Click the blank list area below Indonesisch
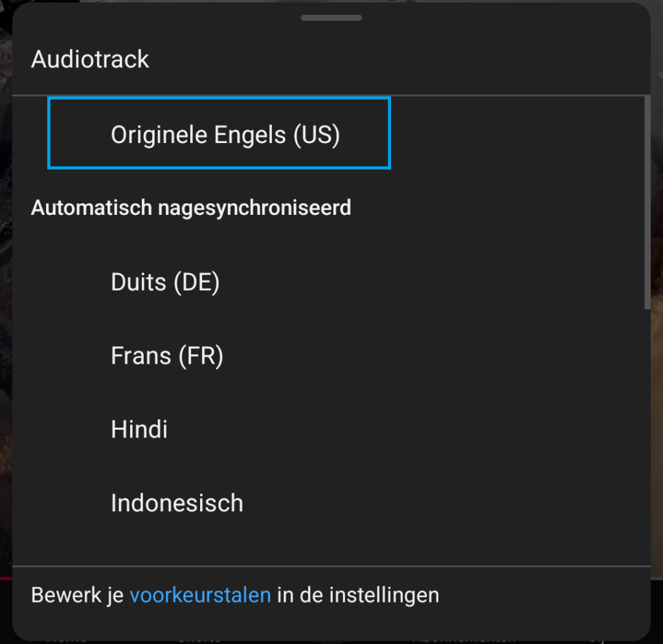Viewport: 663px width, 644px height. (324, 544)
